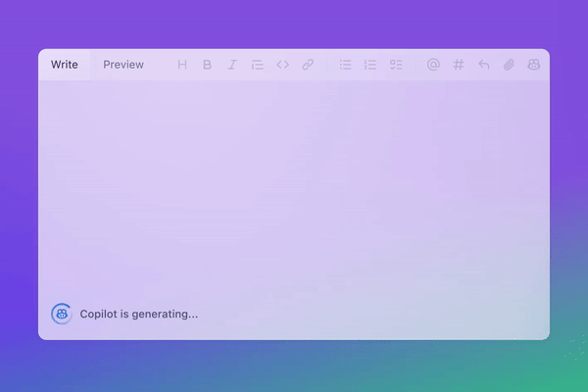The width and height of the screenshot is (588, 392).
Task: Reference an issue with the # icon
Action: point(459,65)
